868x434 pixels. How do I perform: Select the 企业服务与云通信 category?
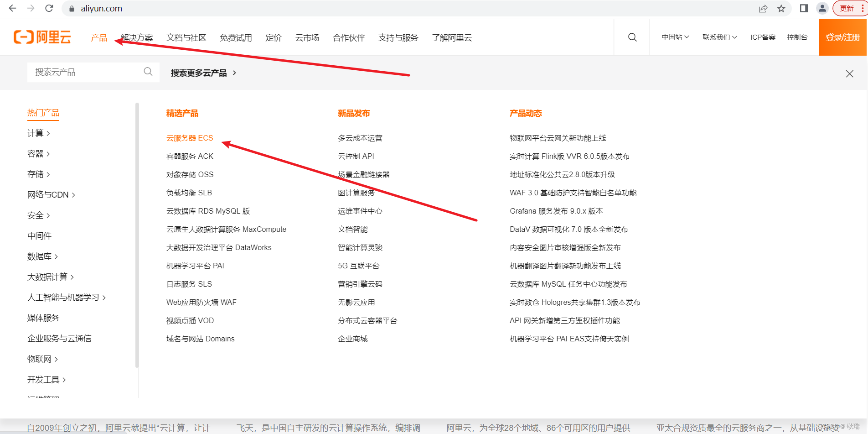(59, 339)
